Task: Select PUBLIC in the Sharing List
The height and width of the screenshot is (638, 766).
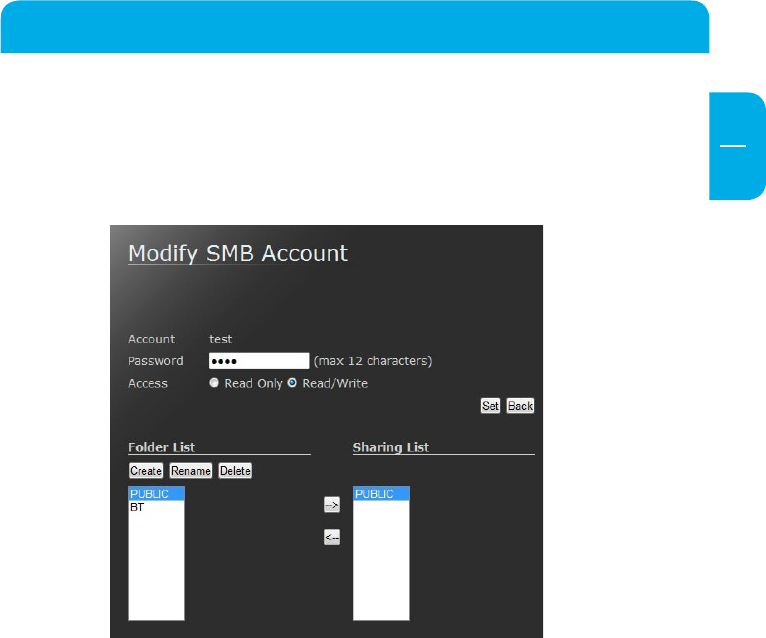Action: point(381,494)
